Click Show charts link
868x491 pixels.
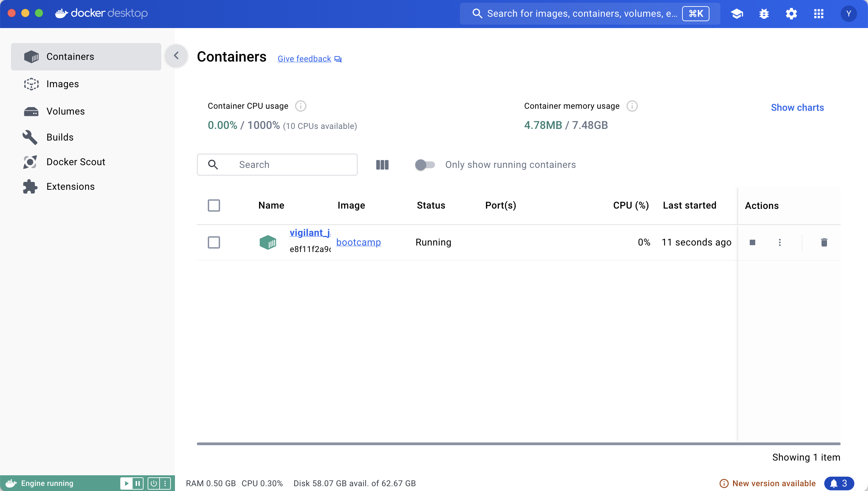coord(797,108)
